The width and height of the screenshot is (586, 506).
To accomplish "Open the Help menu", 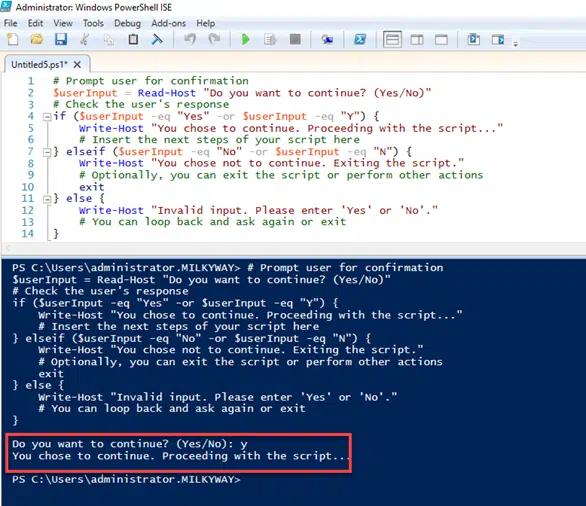I will 206,23.
